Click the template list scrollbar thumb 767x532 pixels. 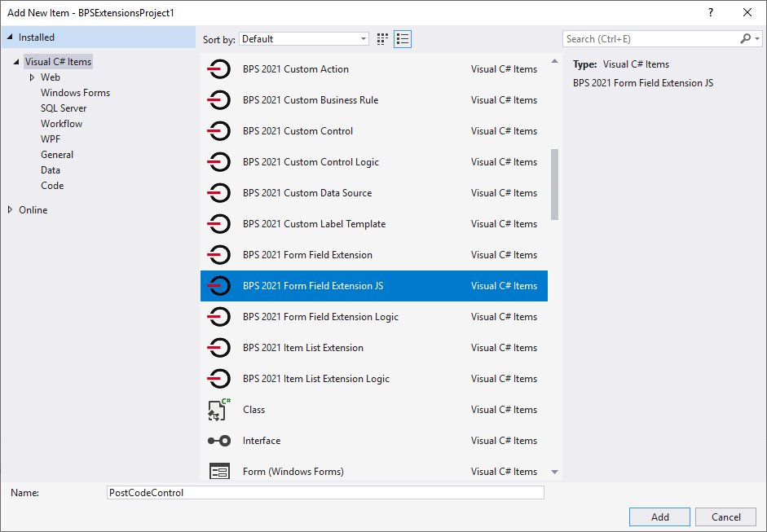click(554, 184)
